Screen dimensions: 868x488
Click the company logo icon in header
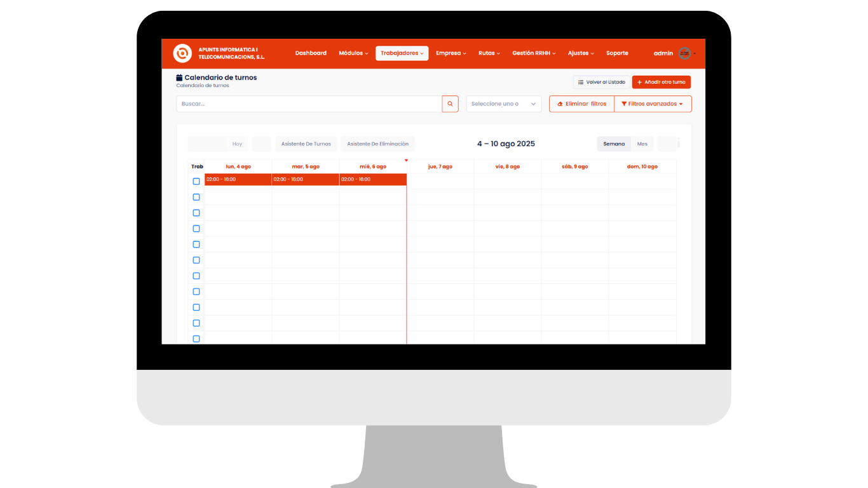182,53
